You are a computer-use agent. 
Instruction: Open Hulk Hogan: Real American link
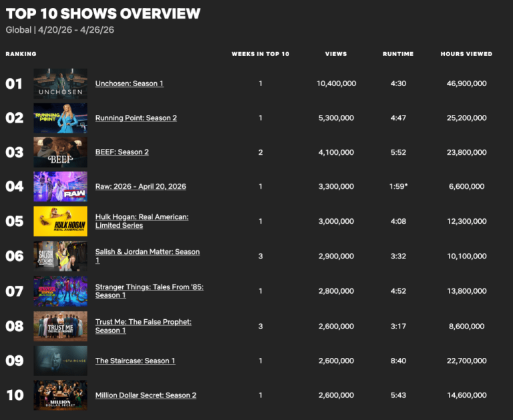tap(142, 221)
